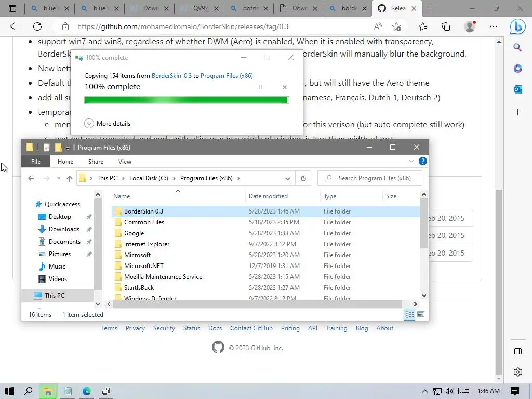Image resolution: width=532 pixels, height=399 pixels.
Task: Go back in the Edge browser
Action: coord(14,26)
